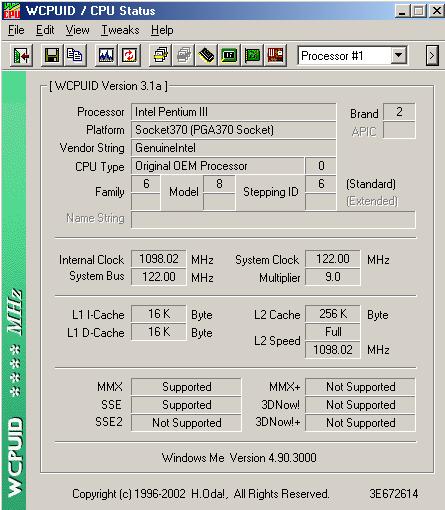Click the 'GenuineIntel' vendor string field
The height and width of the screenshot is (510, 445).
(x=233, y=148)
